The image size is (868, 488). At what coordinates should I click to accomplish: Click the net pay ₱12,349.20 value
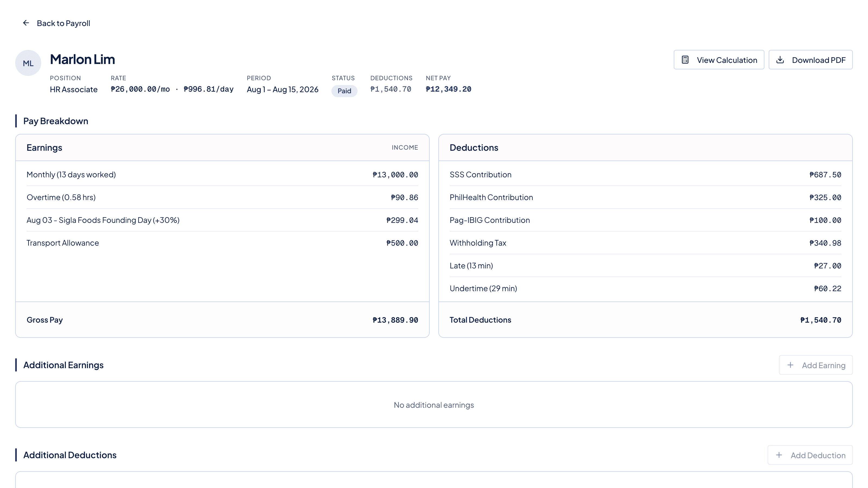pyautogui.click(x=448, y=89)
